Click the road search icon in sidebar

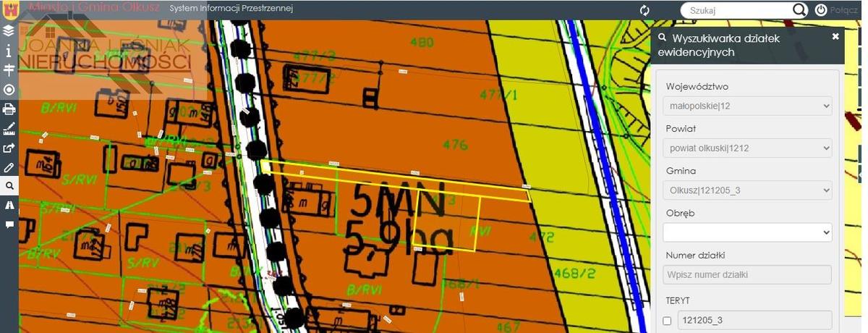9,206
